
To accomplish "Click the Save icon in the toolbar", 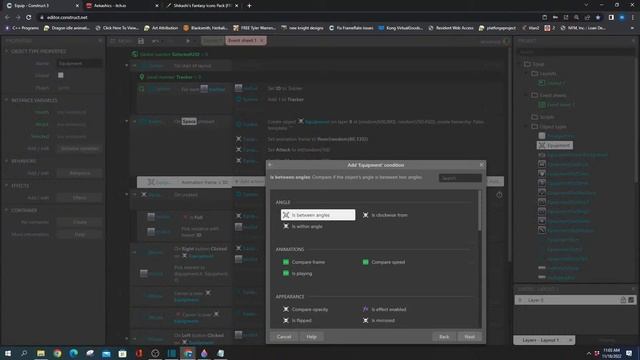I will click(x=141, y=41).
